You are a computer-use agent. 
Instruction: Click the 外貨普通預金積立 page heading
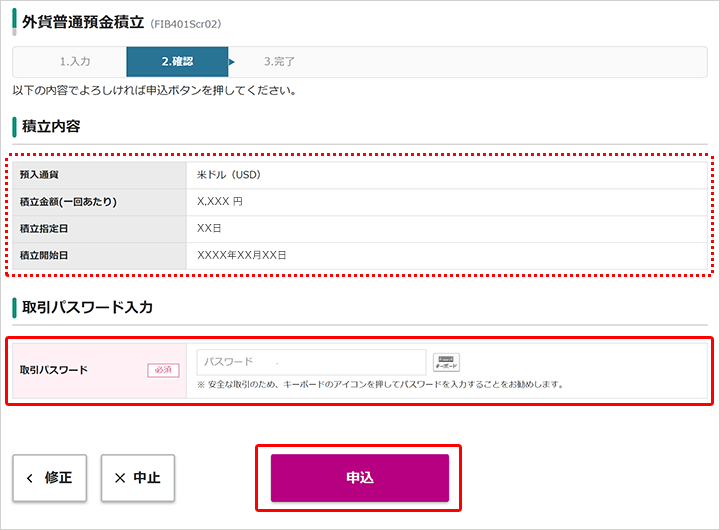click(x=83, y=22)
